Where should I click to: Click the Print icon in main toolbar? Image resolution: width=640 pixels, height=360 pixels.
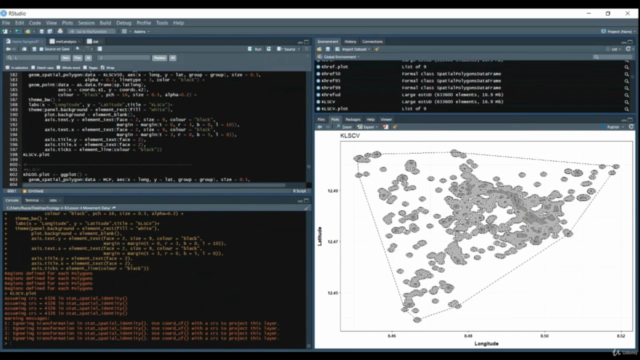coord(60,31)
